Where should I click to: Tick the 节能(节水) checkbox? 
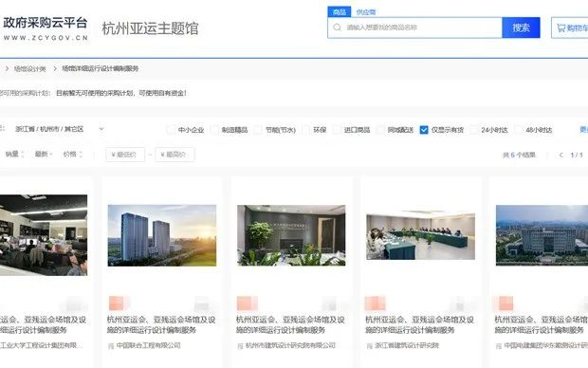pyautogui.click(x=258, y=130)
